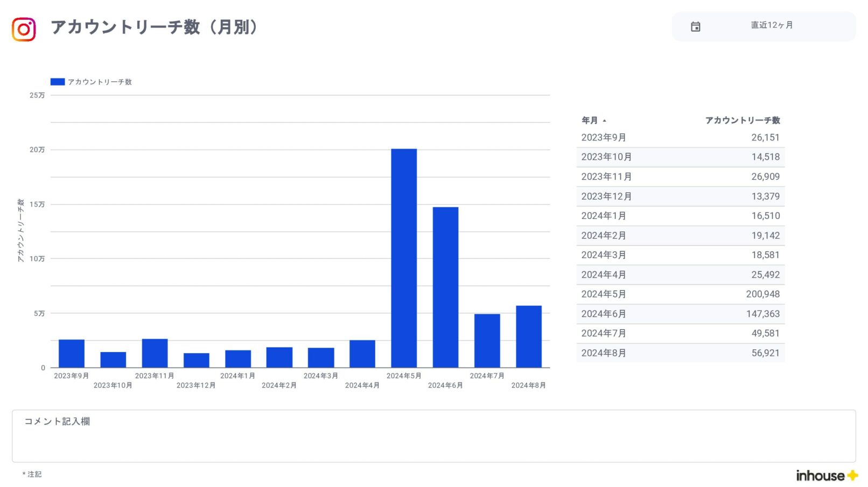This screenshot has height=487, width=868.
Task: Select the 2024年5月 row in table
Action: click(680, 294)
